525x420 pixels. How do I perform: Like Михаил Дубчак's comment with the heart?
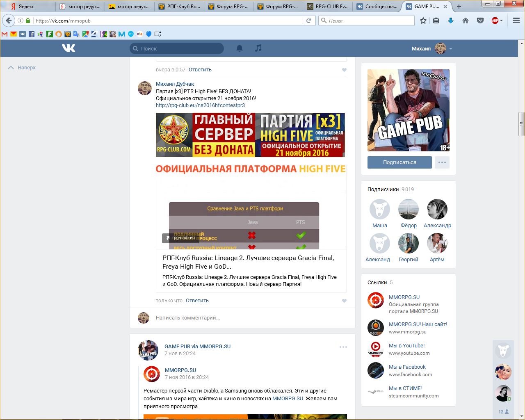pos(344,301)
